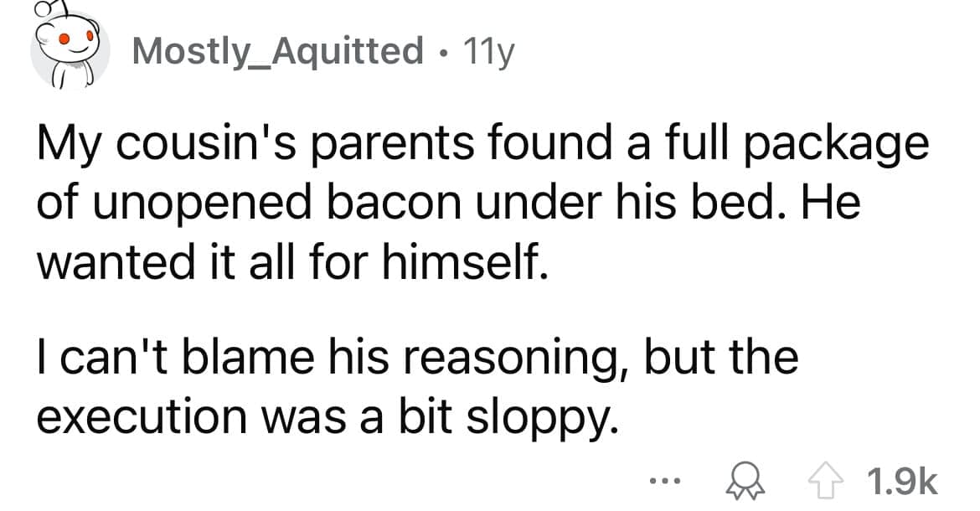Click the word 'execution' in the comment

[x=143, y=414]
